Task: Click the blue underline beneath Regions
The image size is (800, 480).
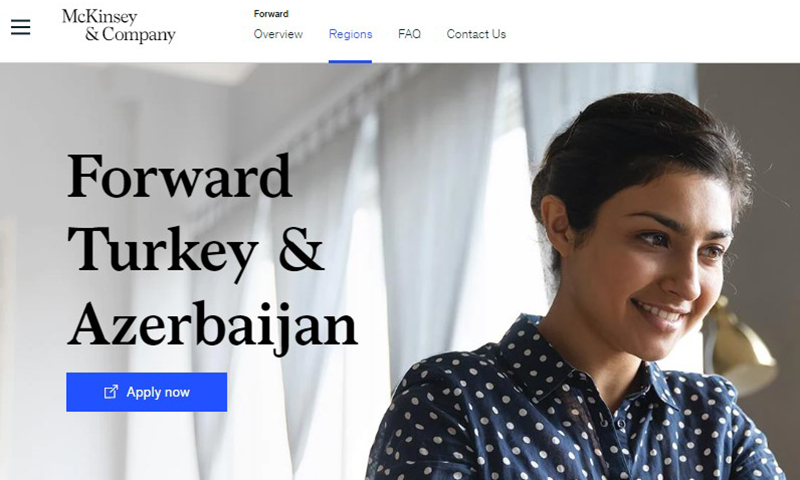Action: coord(350,62)
